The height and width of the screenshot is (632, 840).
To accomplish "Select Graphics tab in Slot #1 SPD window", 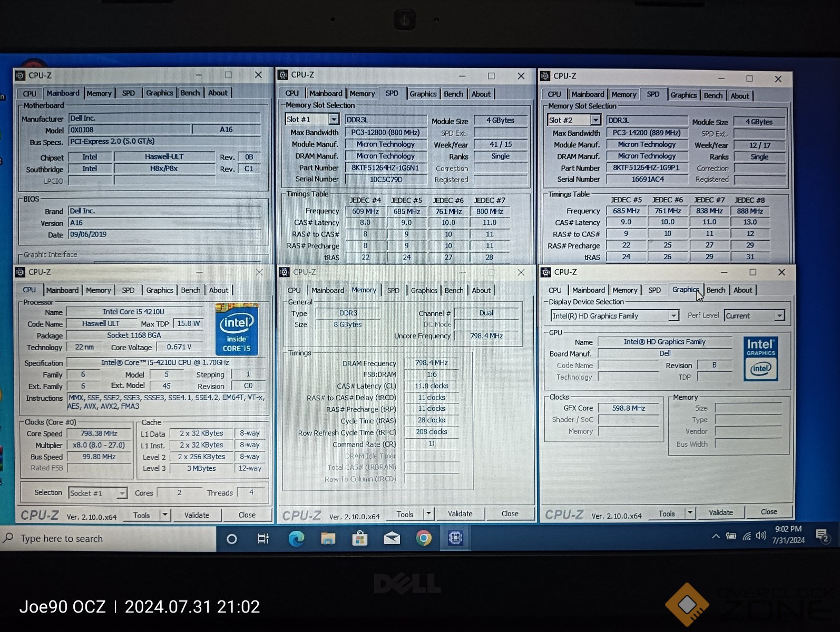I will [423, 94].
